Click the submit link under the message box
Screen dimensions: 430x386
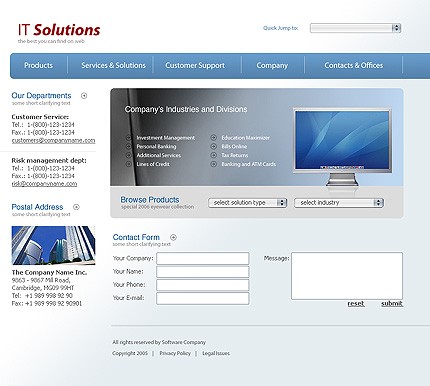(x=392, y=304)
